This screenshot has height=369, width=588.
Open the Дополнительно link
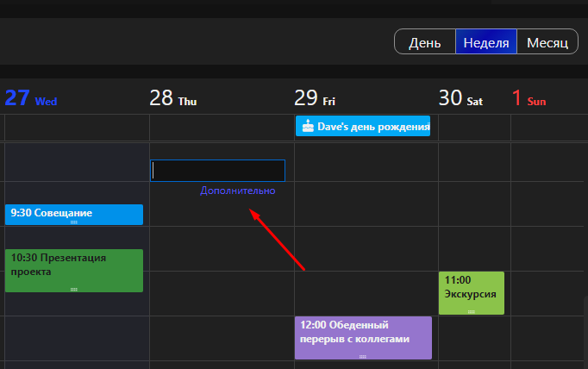(238, 191)
